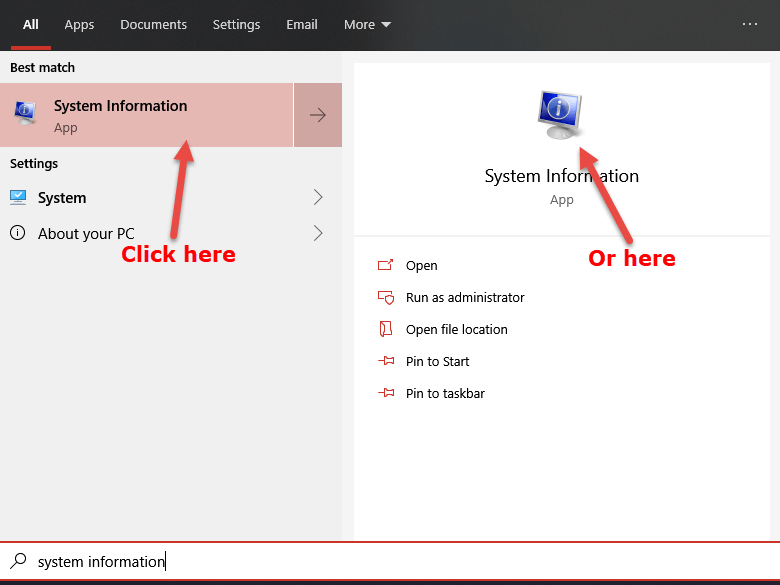Screen dimensions: 780x585
Task: Expand the System settings chevron
Action: [318, 197]
